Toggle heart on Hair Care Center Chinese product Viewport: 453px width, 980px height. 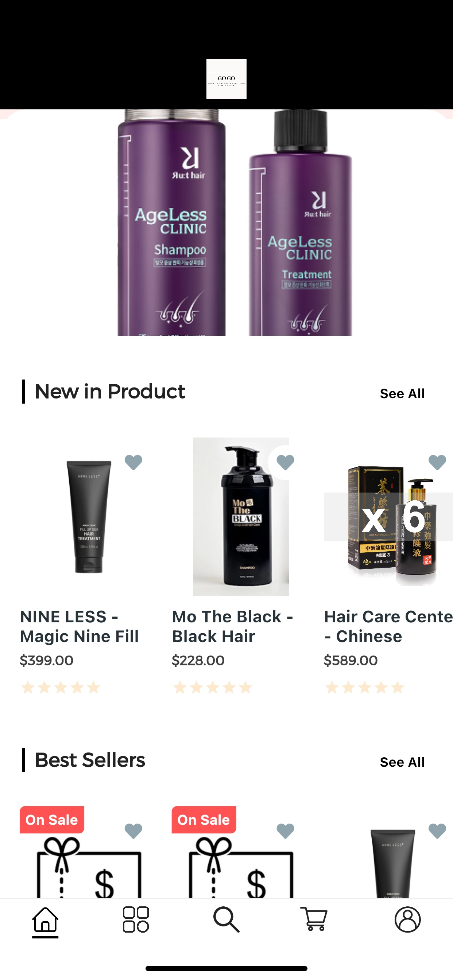click(x=437, y=463)
